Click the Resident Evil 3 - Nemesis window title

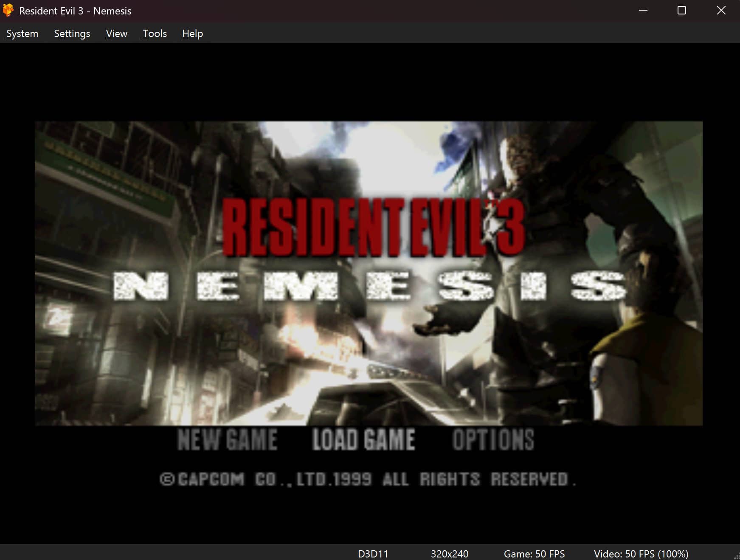click(75, 11)
